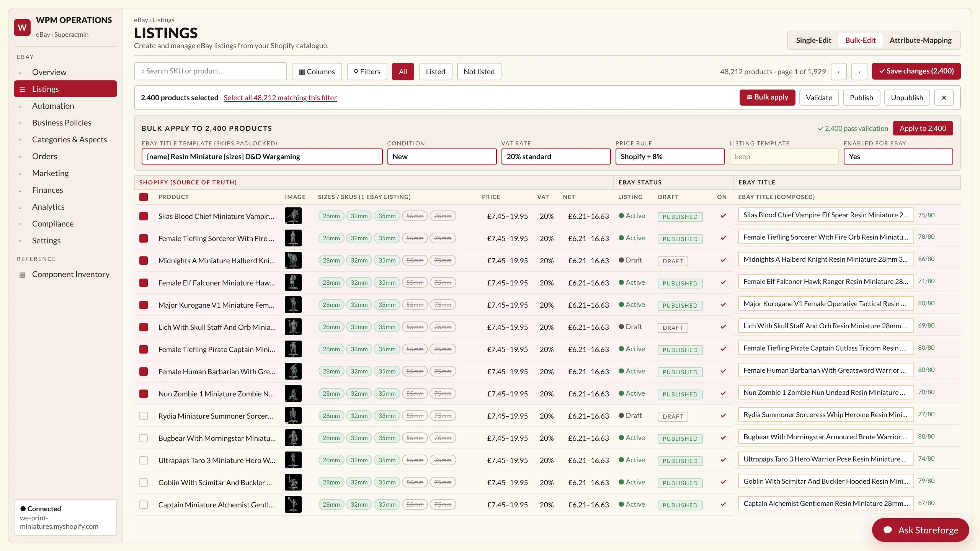The width and height of the screenshot is (980, 551).
Task: Open the Enabled for eBay dropdown
Action: [x=898, y=156]
